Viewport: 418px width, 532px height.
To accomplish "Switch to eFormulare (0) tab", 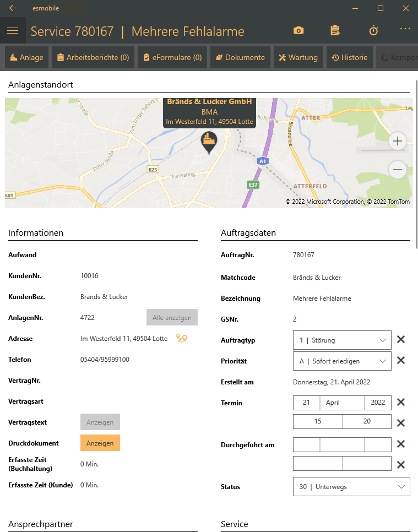I will (x=172, y=57).
